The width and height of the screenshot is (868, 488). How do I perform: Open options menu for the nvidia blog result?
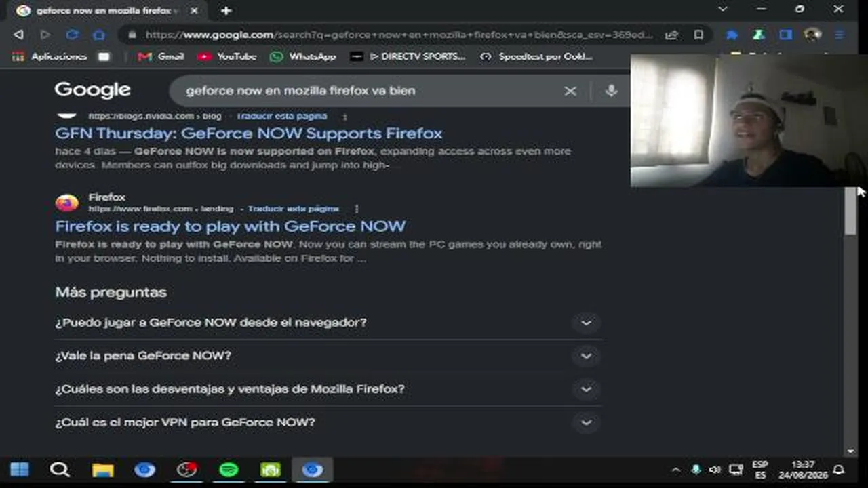344,117
